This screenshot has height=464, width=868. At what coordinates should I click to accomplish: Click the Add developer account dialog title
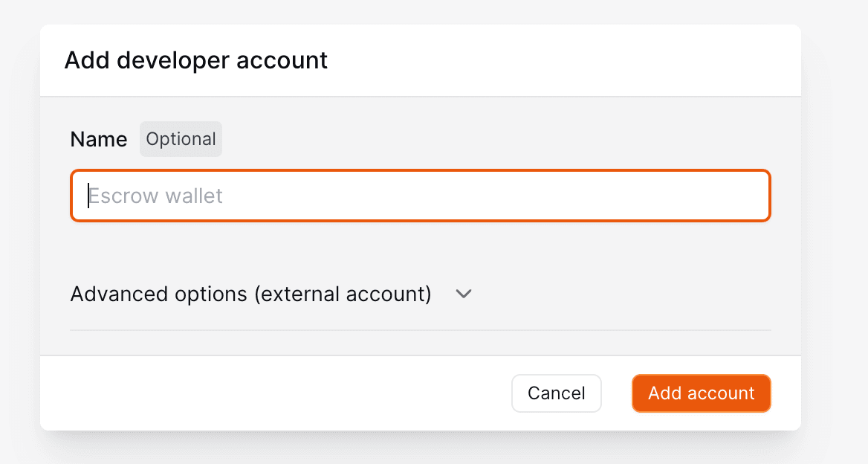coord(195,60)
